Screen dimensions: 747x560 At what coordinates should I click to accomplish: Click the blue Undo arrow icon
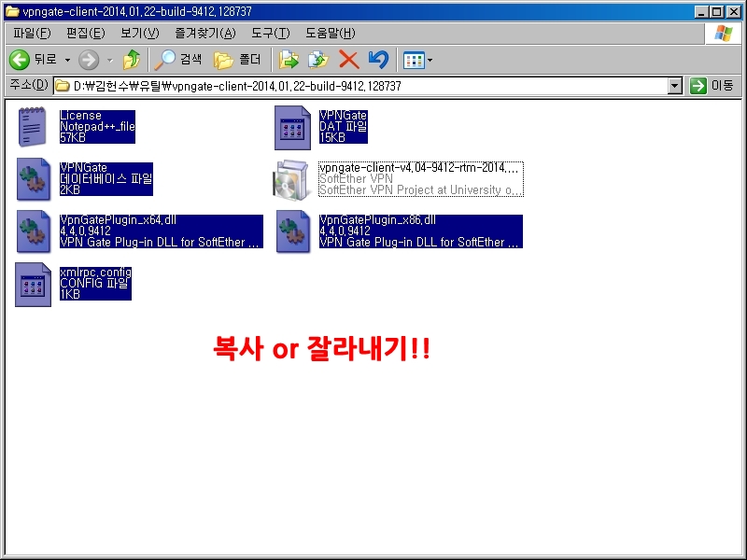click(x=379, y=60)
